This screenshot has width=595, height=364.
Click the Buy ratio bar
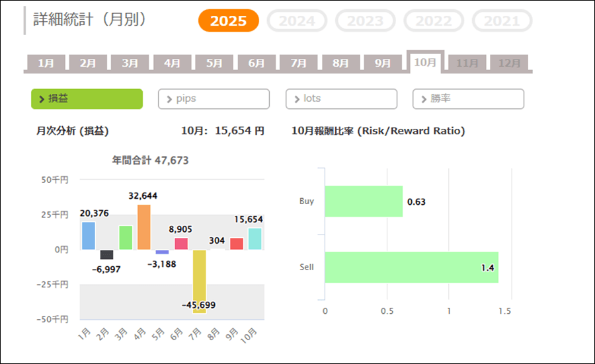pos(364,201)
